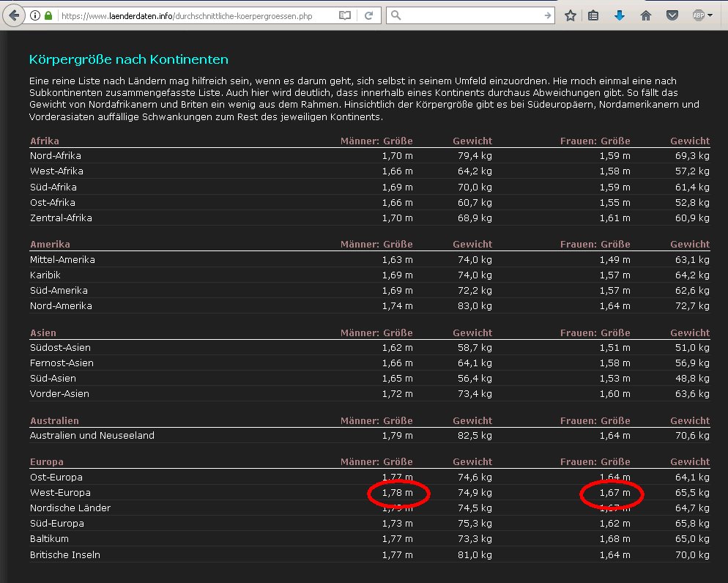Viewport: 728px width, 583px height.
Task: Go to the browser home page
Action: point(645,15)
